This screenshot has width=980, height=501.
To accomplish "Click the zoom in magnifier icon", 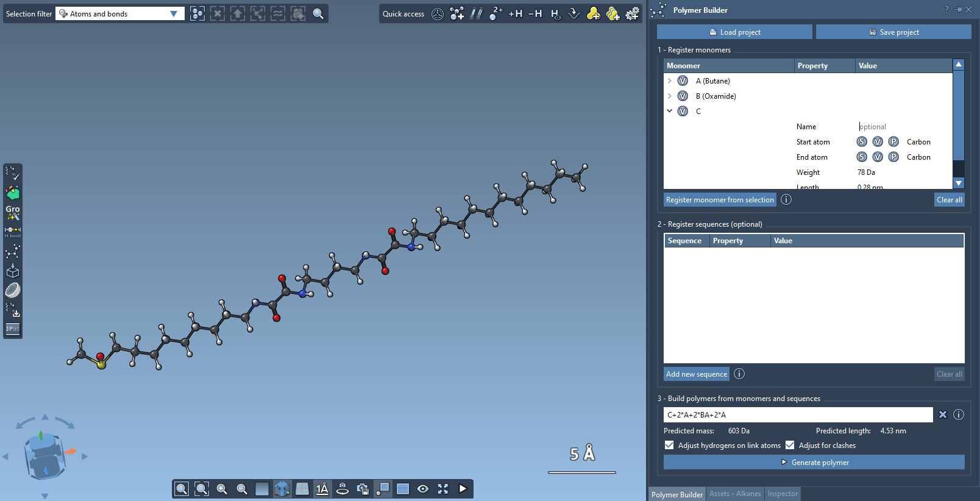I will tap(222, 489).
